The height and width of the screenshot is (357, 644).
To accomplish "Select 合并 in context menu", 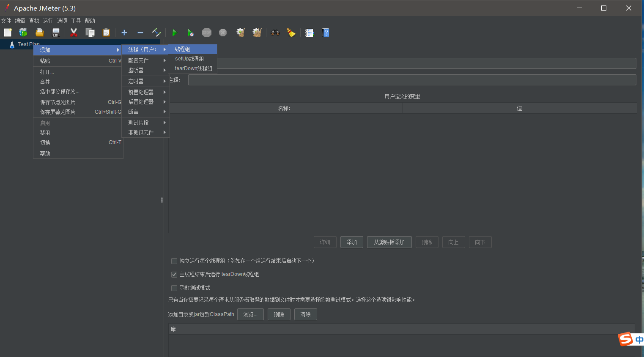I will pyautogui.click(x=78, y=82).
